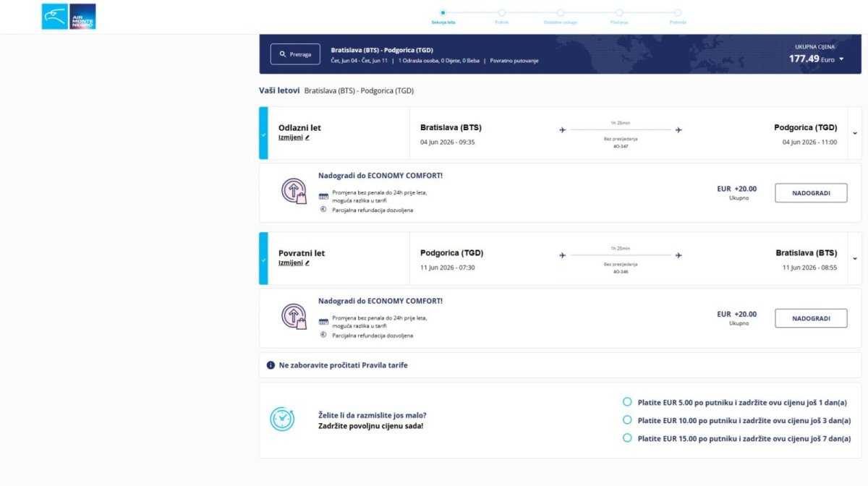
Task: Open the Pretraga search button
Action: pos(295,54)
